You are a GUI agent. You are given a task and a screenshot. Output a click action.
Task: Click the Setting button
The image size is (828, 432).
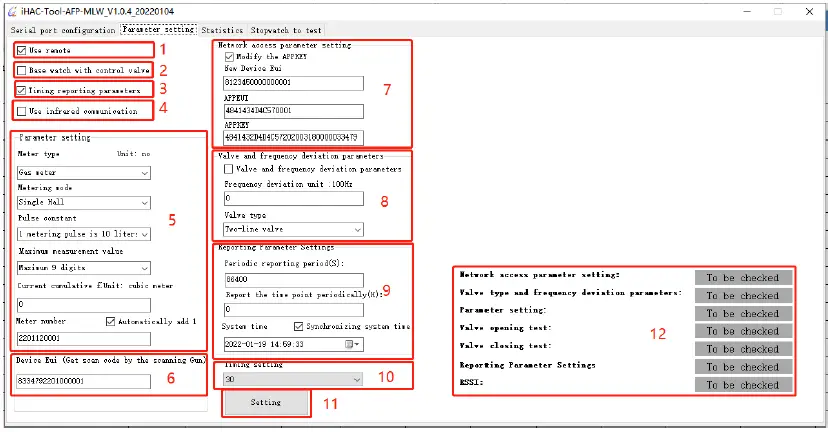[266, 402]
